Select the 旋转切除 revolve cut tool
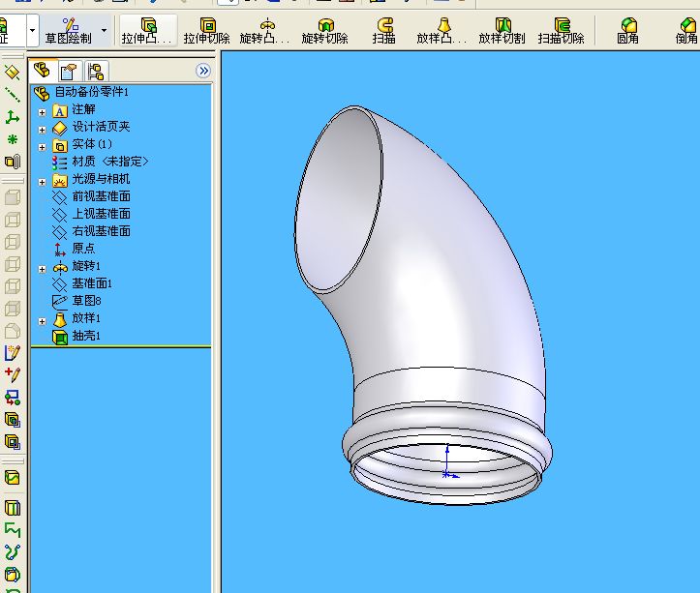This screenshot has height=593, width=700. tap(325, 31)
